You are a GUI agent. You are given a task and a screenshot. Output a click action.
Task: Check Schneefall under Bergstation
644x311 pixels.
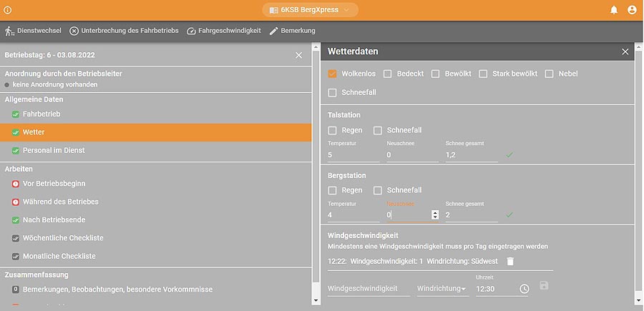point(378,190)
